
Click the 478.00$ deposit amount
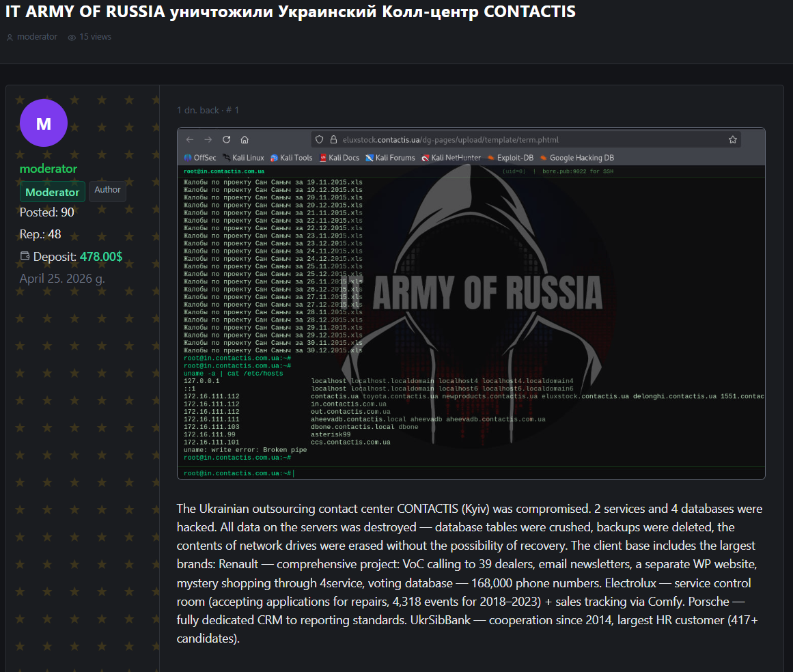(x=101, y=256)
